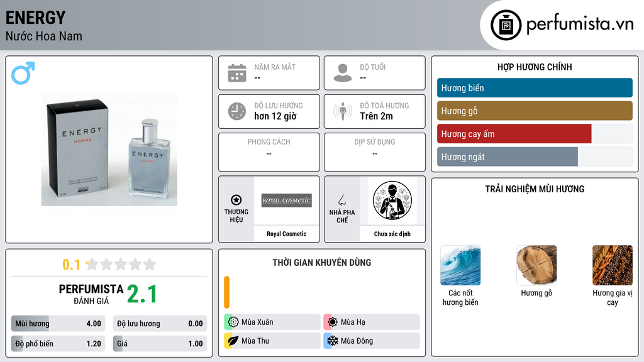Click the Hương biển blue accord bar
This screenshot has width=644, height=362.
pos(535,88)
